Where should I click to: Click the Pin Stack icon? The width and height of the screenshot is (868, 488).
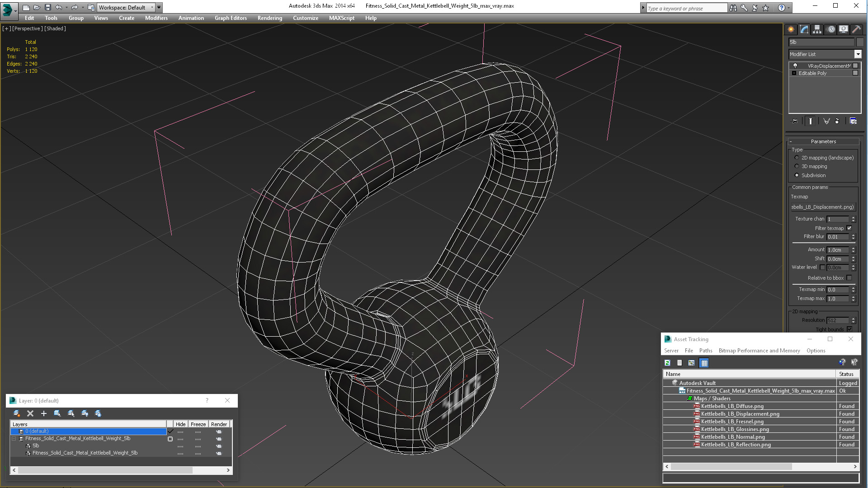pyautogui.click(x=795, y=121)
